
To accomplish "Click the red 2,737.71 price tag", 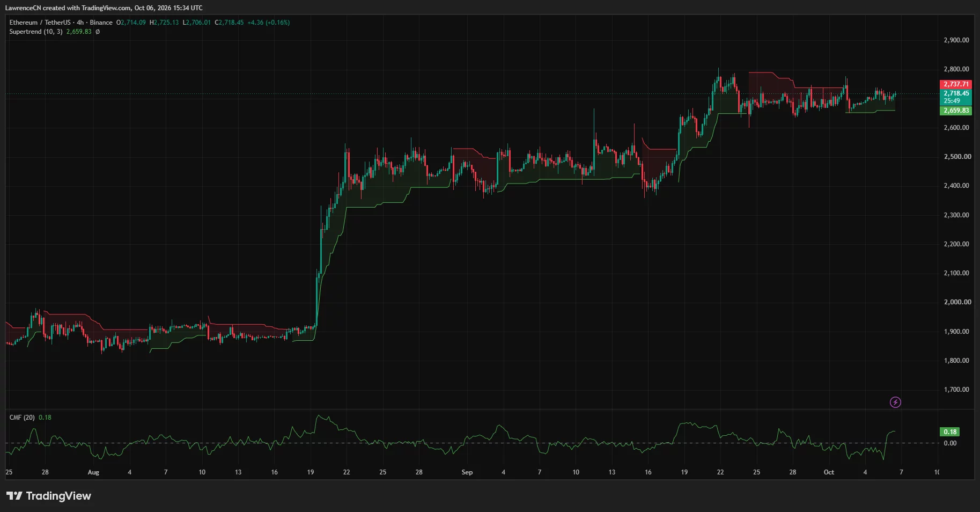I will click(956, 84).
